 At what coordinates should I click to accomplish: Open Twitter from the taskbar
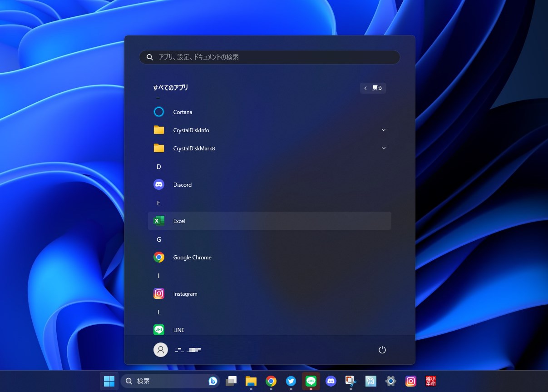click(291, 381)
